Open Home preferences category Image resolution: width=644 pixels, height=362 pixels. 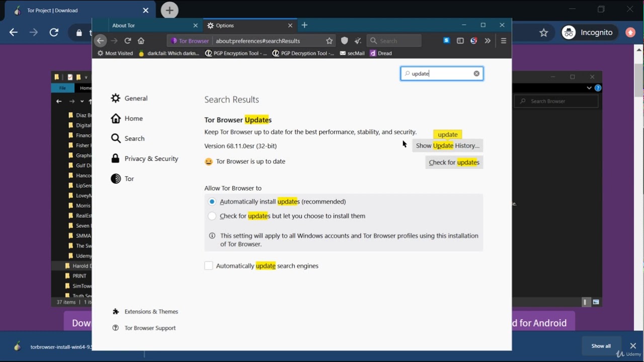[127, 119]
